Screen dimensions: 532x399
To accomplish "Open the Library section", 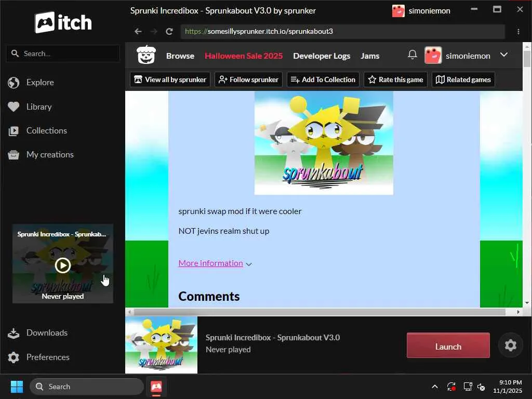I will pos(39,107).
